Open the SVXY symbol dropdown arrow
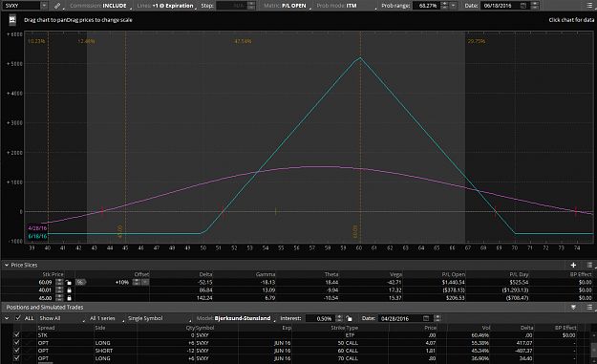The image size is (597, 364). pyautogui.click(x=44, y=6)
